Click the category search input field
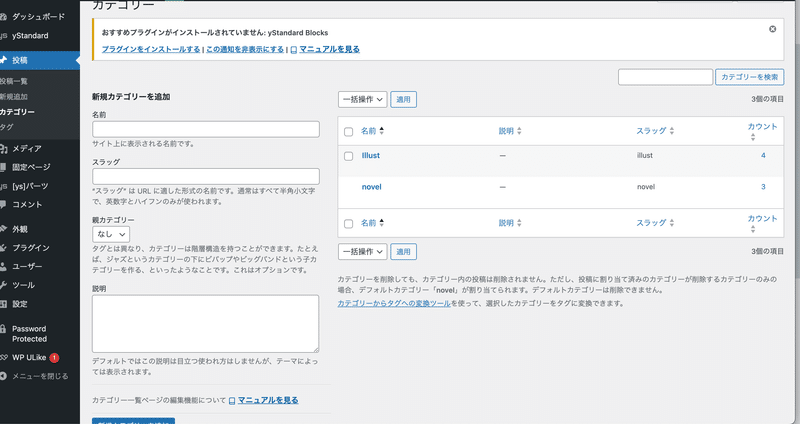 (665, 77)
